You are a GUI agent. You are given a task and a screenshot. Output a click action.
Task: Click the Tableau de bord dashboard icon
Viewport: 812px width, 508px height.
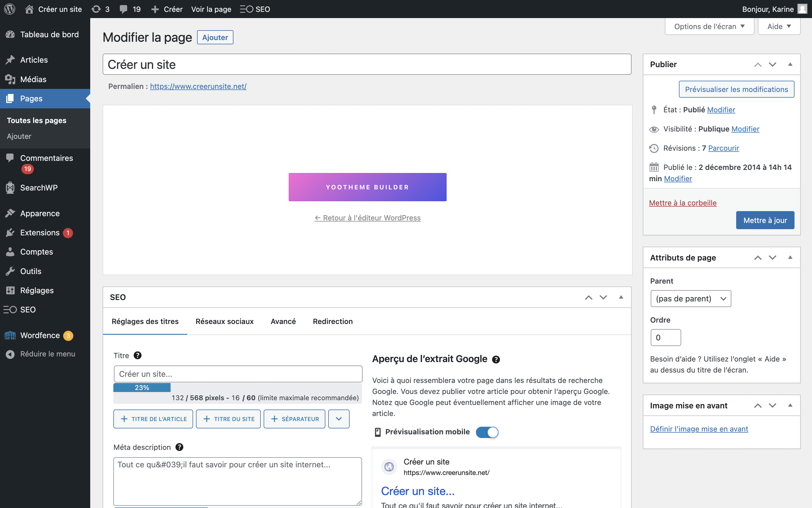tap(10, 34)
